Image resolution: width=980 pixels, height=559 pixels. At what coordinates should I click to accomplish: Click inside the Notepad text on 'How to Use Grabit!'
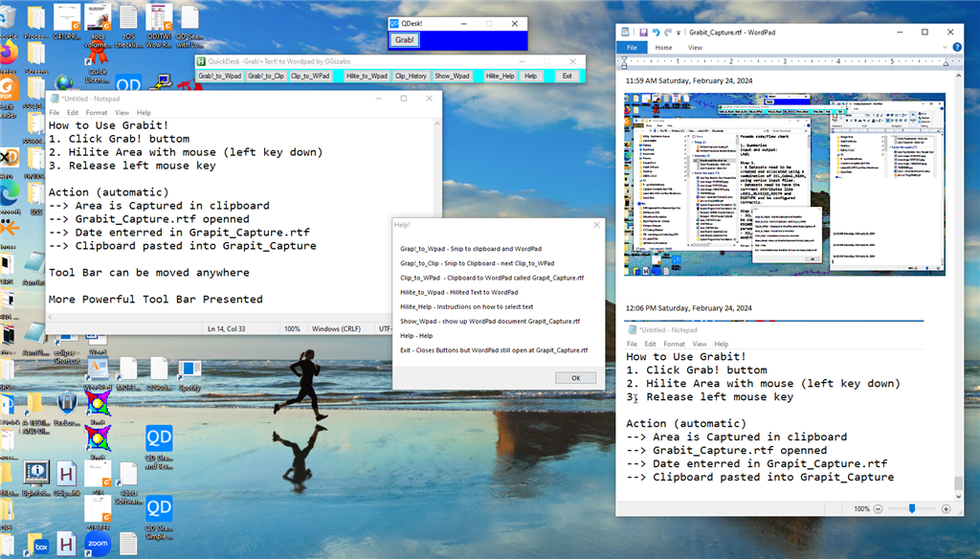click(109, 125)
